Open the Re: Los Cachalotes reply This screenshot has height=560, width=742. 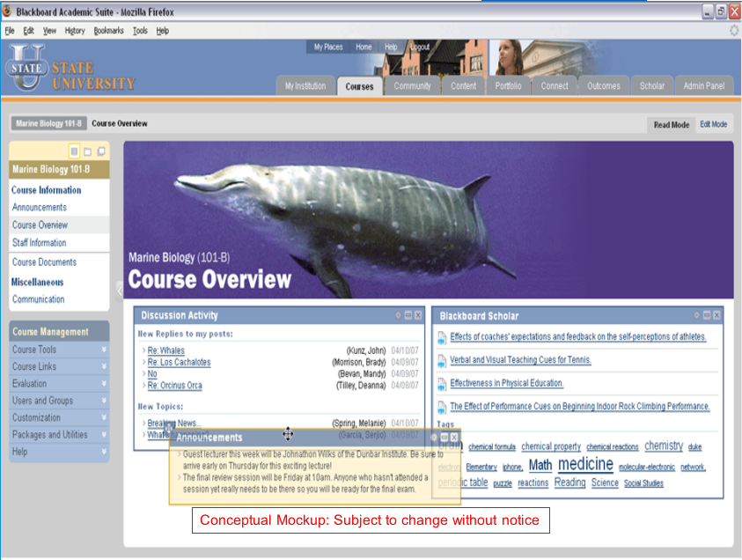tap(179, 362)
